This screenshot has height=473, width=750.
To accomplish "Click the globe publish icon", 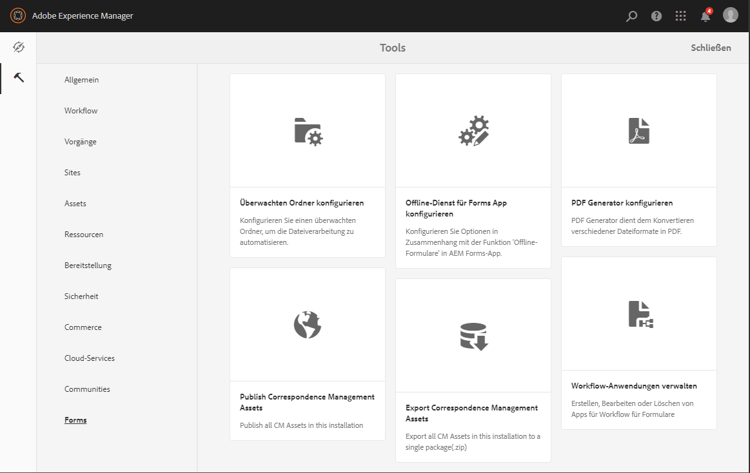I will [307, 325].
